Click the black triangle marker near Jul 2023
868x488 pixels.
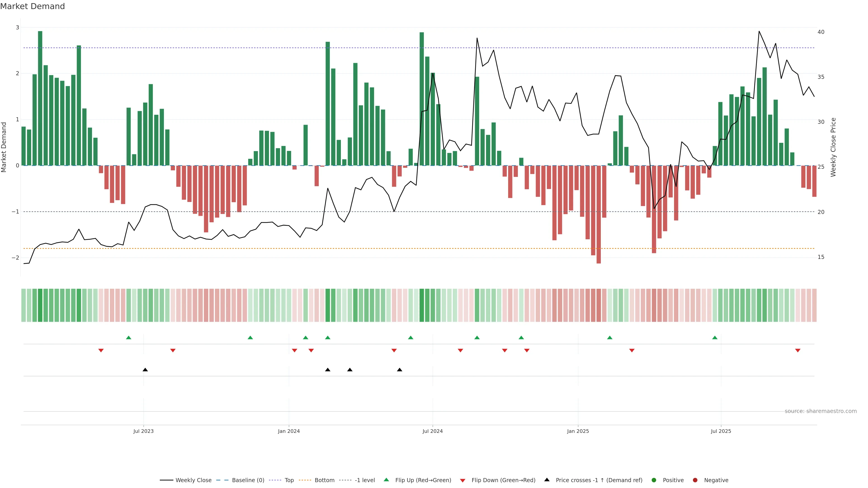pos(145,370)
